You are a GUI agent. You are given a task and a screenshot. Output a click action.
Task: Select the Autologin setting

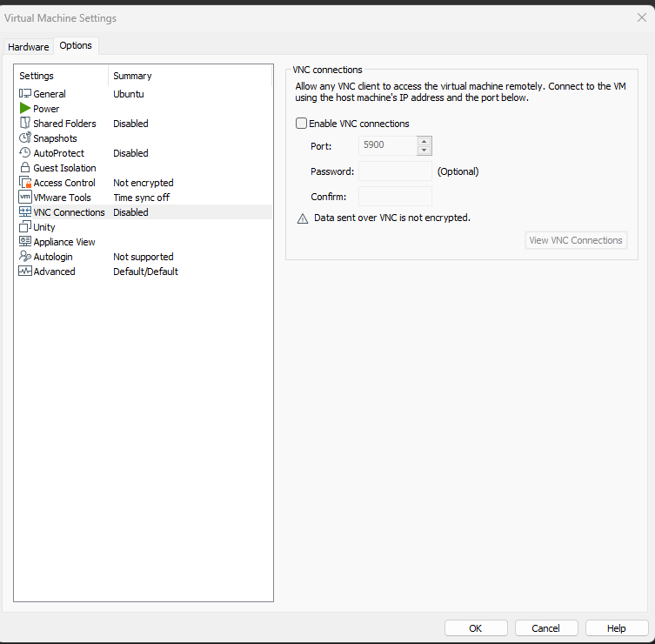click(53, 257)
